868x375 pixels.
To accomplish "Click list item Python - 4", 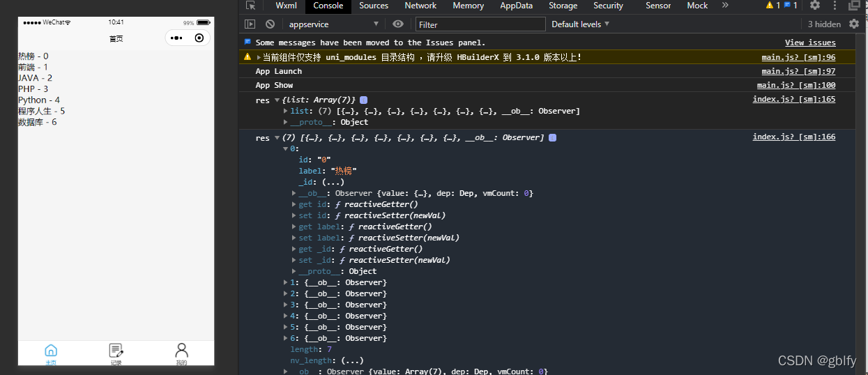I will click(39, 100).
